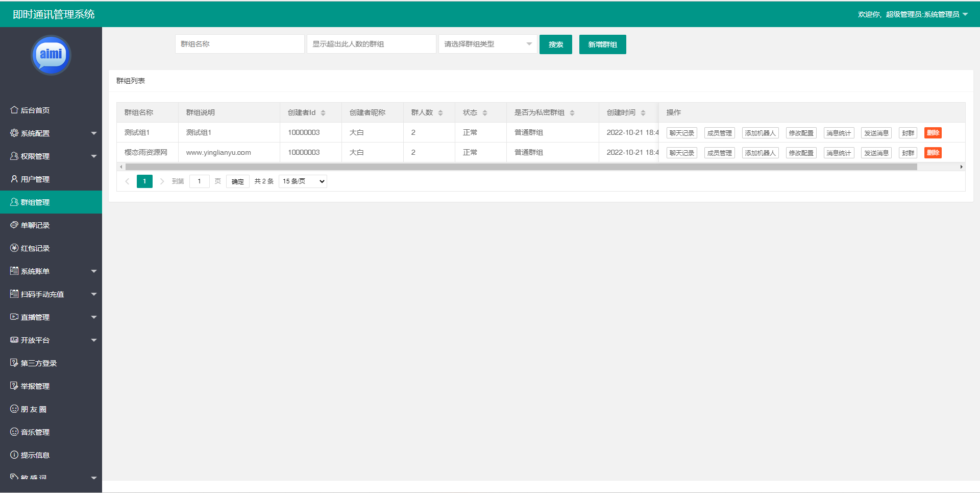Click 消息统计 for 樱恋雨资源网 row
Screen dimensions: 980x493
point(839,153)
